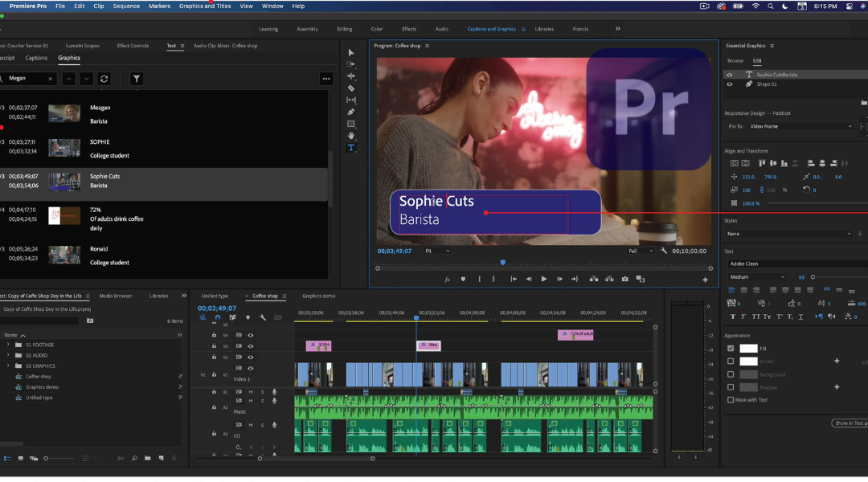Select the Rectangle shape tool
Screen dimensions: 868x482
click(351, 124)
